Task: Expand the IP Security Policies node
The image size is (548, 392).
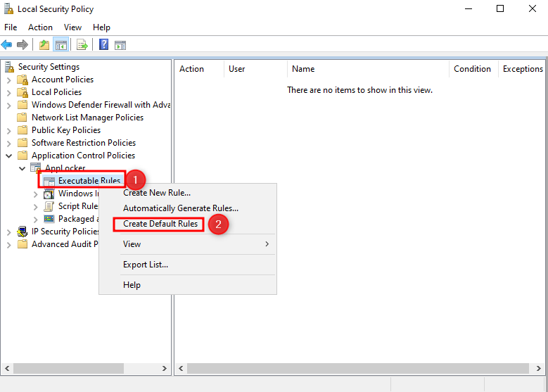Action: 8,232
